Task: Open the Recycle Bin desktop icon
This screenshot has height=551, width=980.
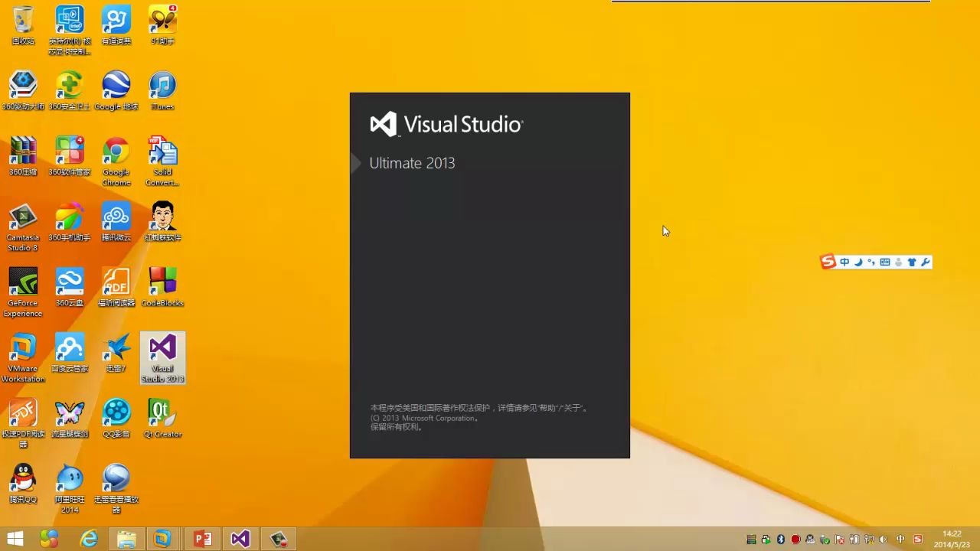Action: pos(23,25)
